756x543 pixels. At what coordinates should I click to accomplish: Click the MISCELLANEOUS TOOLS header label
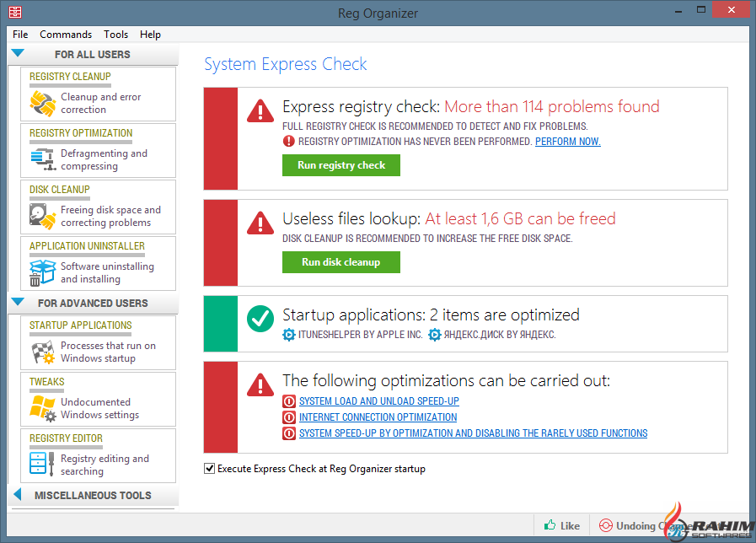[93, 496]
